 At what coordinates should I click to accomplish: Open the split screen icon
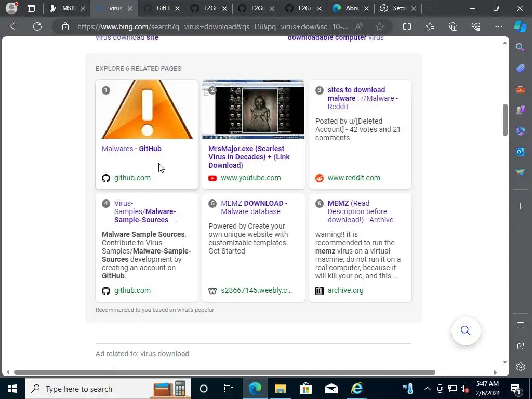pyautogui.click(x=407, y=26)
